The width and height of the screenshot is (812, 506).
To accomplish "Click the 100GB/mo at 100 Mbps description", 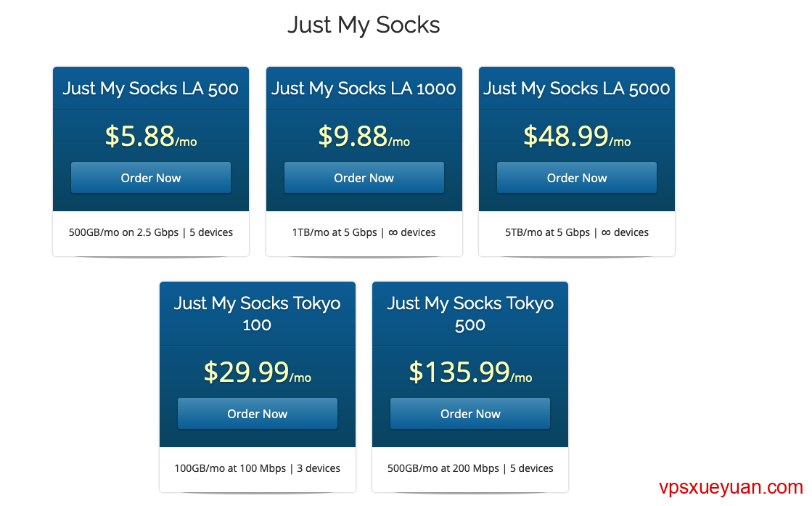I will [x=258, y=468].
